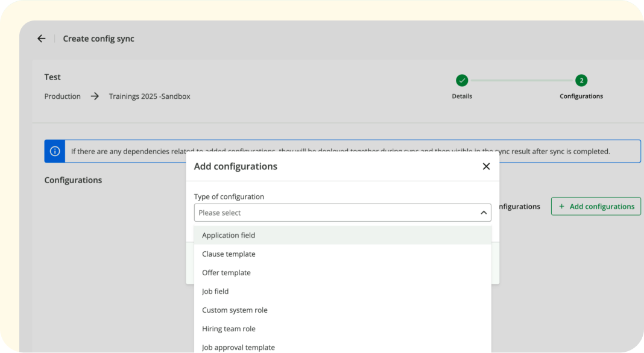Click the arrow between Production and Trainings

click(95, 96)
